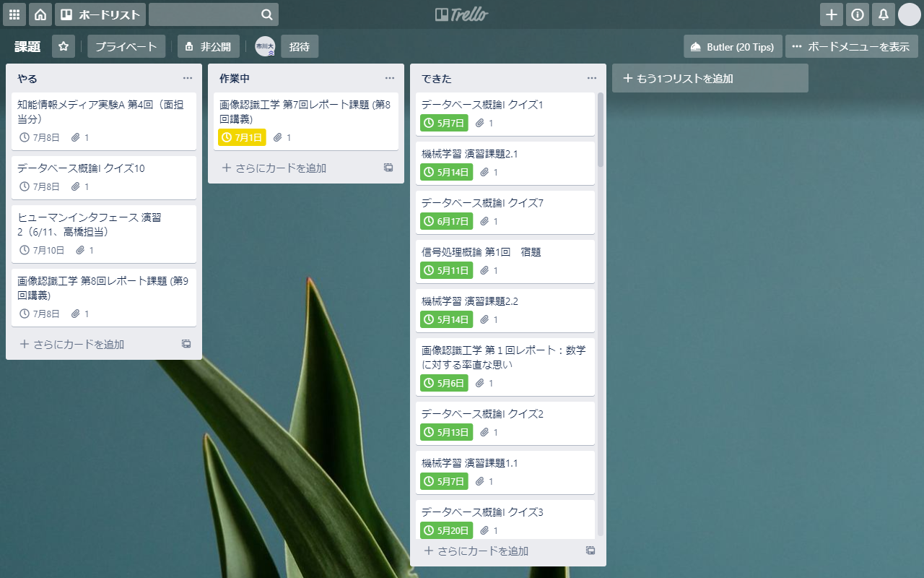Screen dimensions: 924x578
Task: Click the information icon in the header
Action: tap(857, 14)
